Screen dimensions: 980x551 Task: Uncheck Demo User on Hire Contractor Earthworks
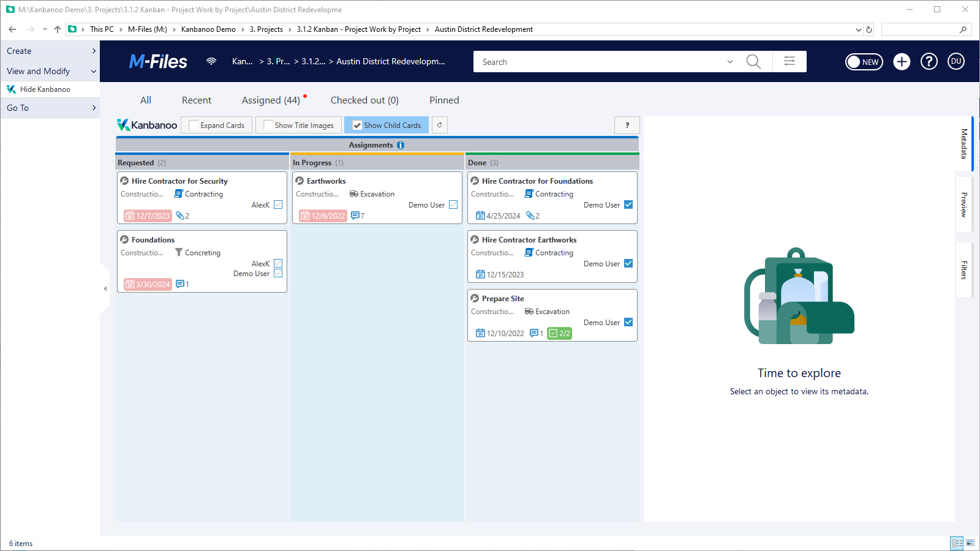pos(628,263)
